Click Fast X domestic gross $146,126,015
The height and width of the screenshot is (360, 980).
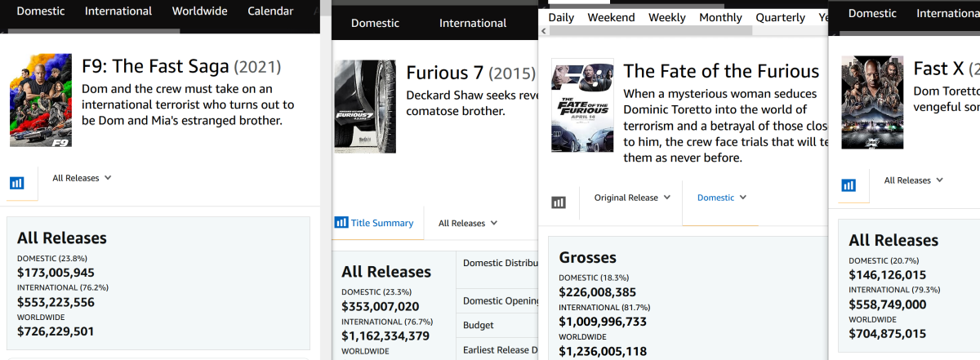tap(888, 275)
